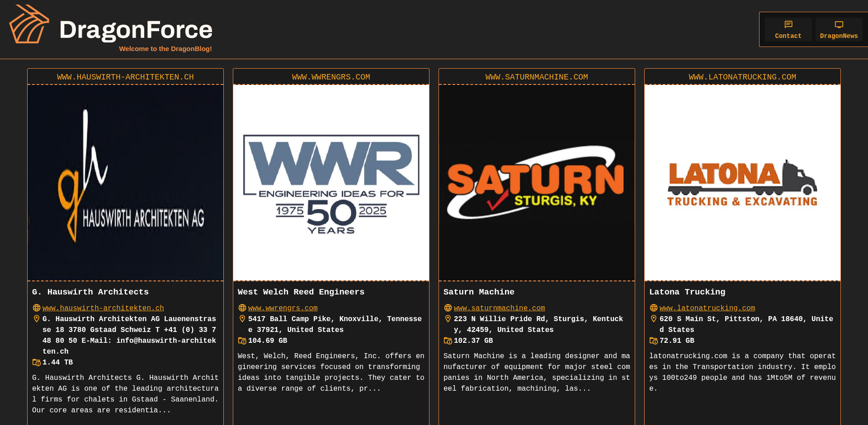Open the Contact page
The width and height of the screenshot is (868, 425).
pyautogui.click(x=788, y=30)
